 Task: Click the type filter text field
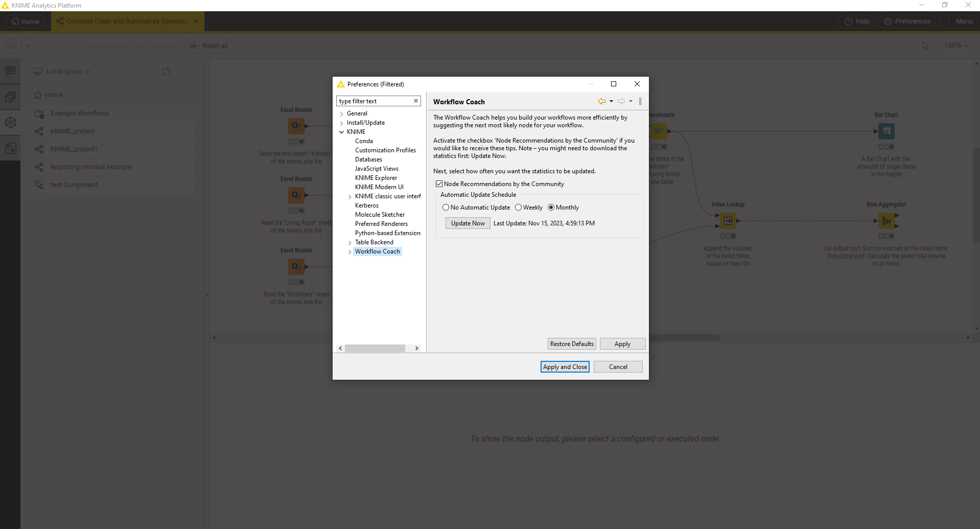coord(375,101)
